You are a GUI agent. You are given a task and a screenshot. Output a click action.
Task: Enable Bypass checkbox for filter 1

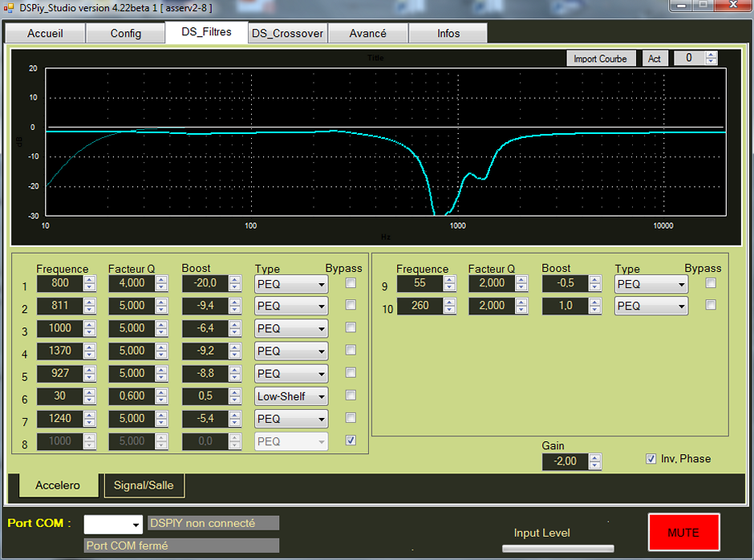[x=351, y=283]
